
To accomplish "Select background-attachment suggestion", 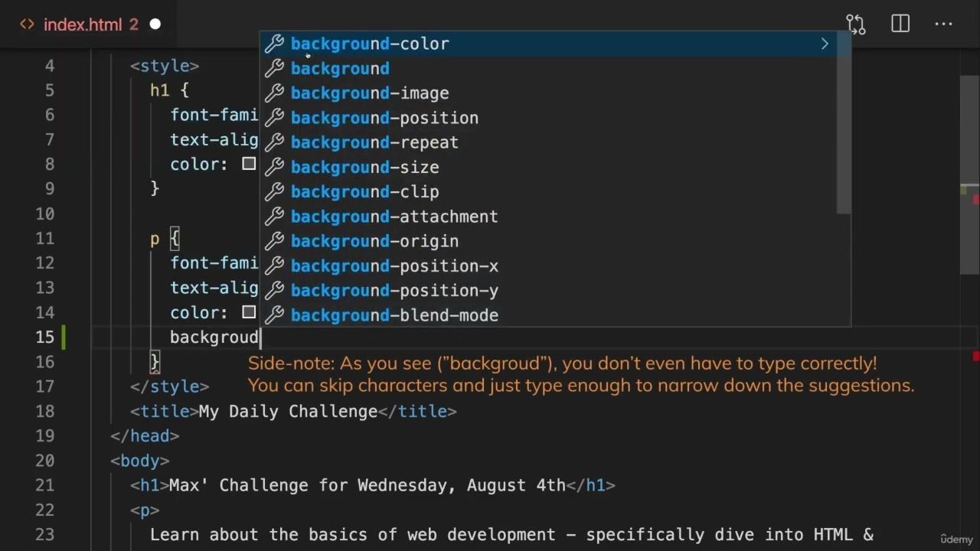I will point(555,217).
